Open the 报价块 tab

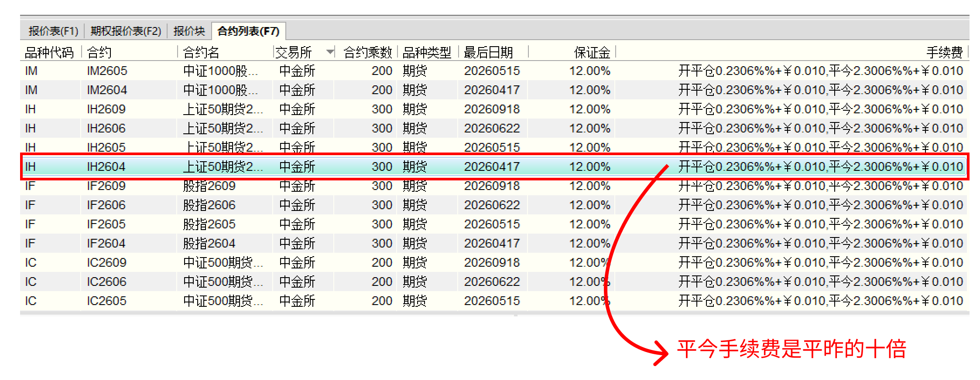[x=189, y=31]
